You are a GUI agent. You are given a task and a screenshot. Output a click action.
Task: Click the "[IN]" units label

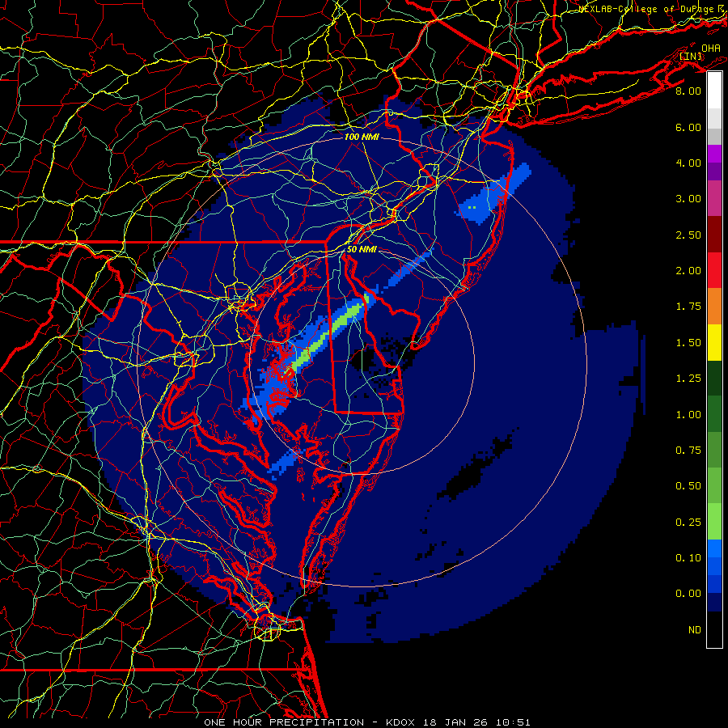[691, 57]
